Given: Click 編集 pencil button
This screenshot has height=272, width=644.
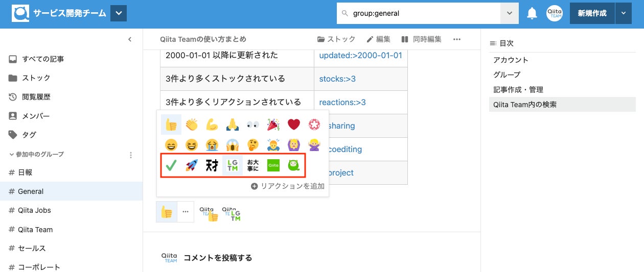Looking at the screenshot, I should point(379,39).
